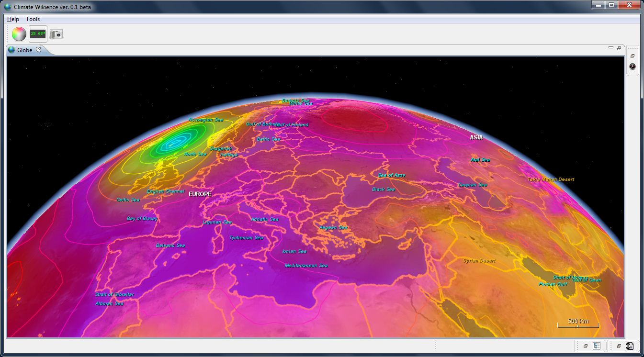Restore the right sidebar view stack
This screenshot has height=357, width=644.
click(x=633, y=56)
